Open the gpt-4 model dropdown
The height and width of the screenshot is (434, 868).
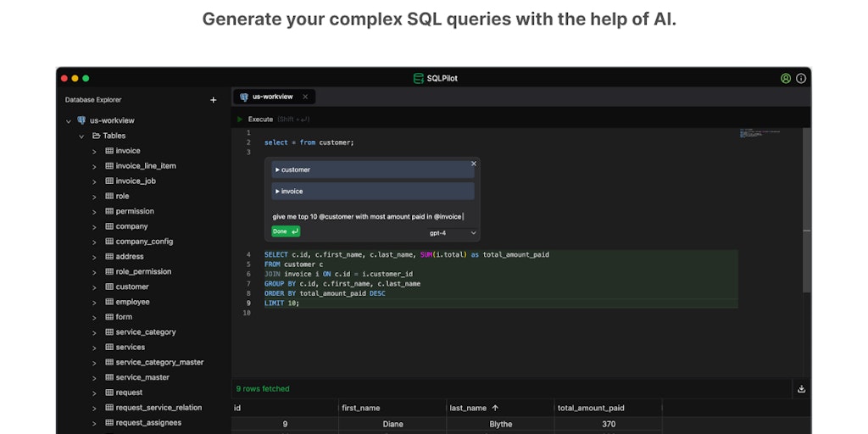coord(453,232)
